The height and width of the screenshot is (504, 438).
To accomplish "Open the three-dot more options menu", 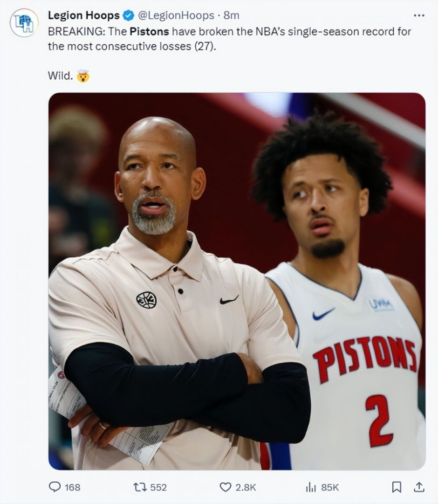I will point(419,15).
